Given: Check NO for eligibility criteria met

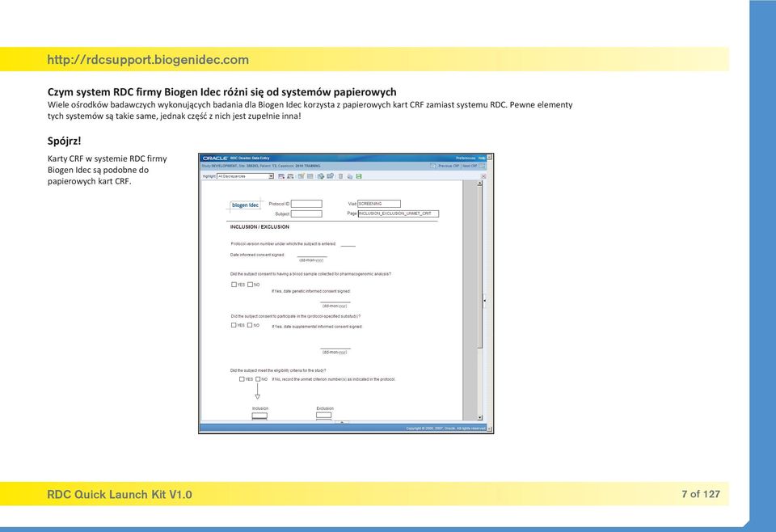Looking at the screenshot, I should tap(258, 379).
